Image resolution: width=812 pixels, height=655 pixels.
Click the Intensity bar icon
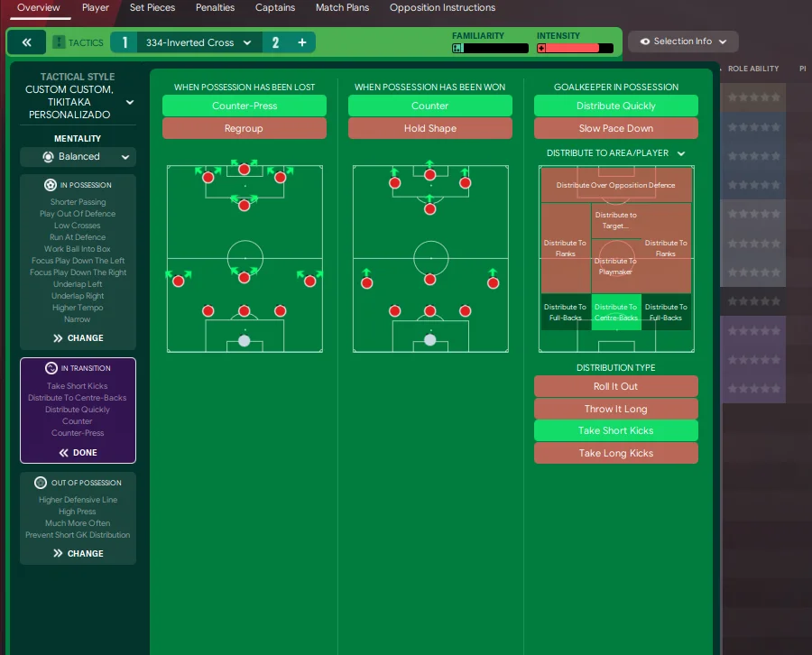(x=541, y=49)
